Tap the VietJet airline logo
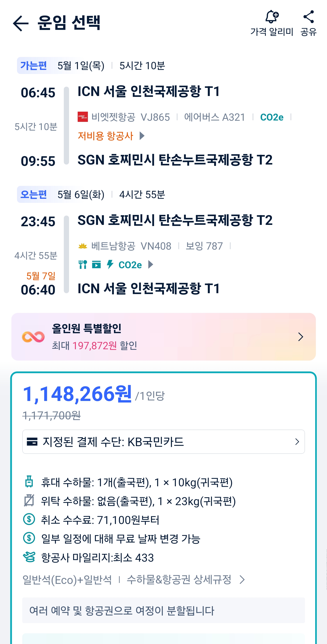Image resolution: width=327 pixels, height=644 pixels. click(83, 117)
